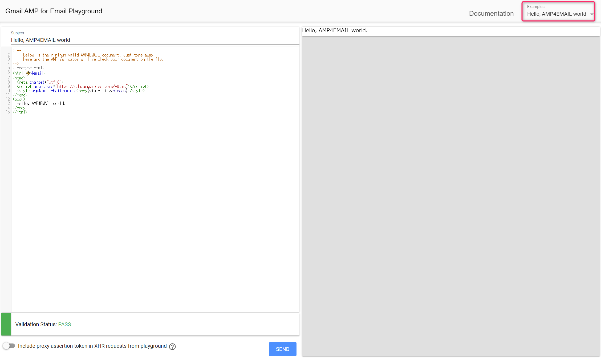Click the opening body tag line
601x364 pixels.
pos(19,99)
